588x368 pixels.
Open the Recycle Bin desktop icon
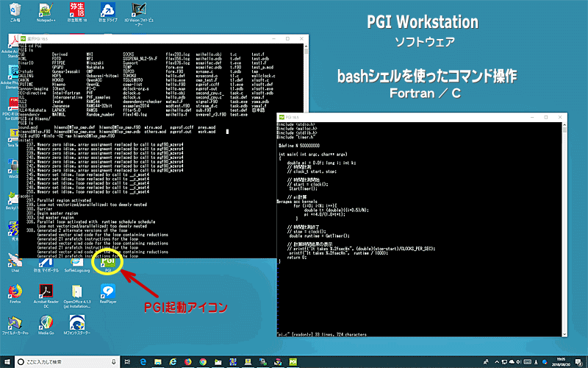click(x=15, y=12)
